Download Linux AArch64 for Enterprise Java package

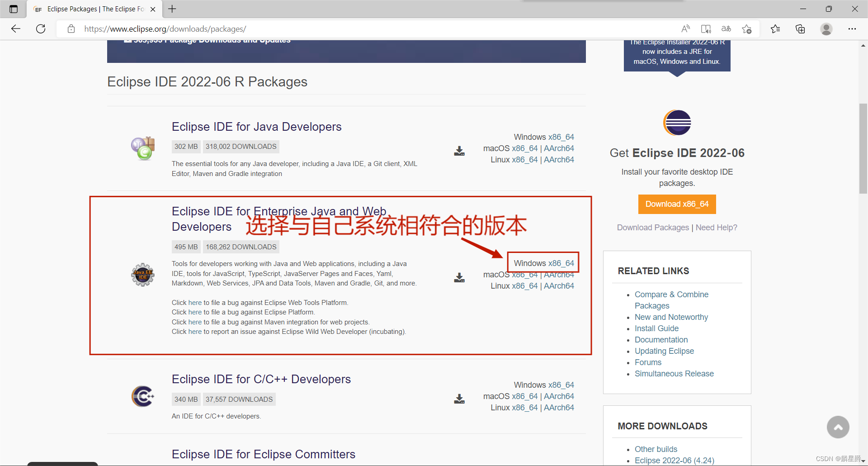coord(559,286)
